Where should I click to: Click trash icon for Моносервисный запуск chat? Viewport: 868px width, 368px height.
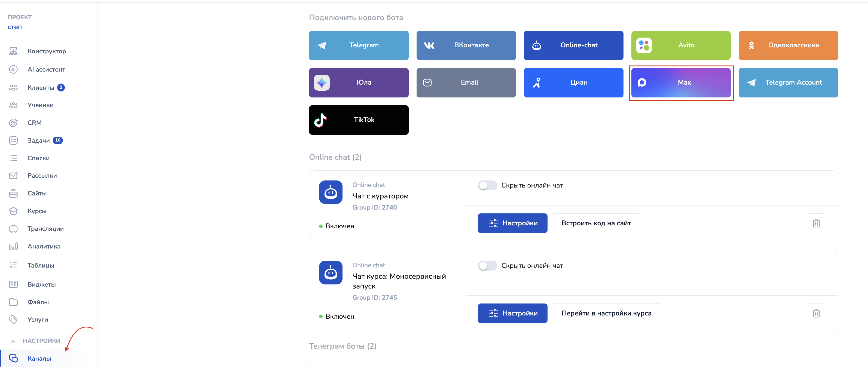click(816, 313)
